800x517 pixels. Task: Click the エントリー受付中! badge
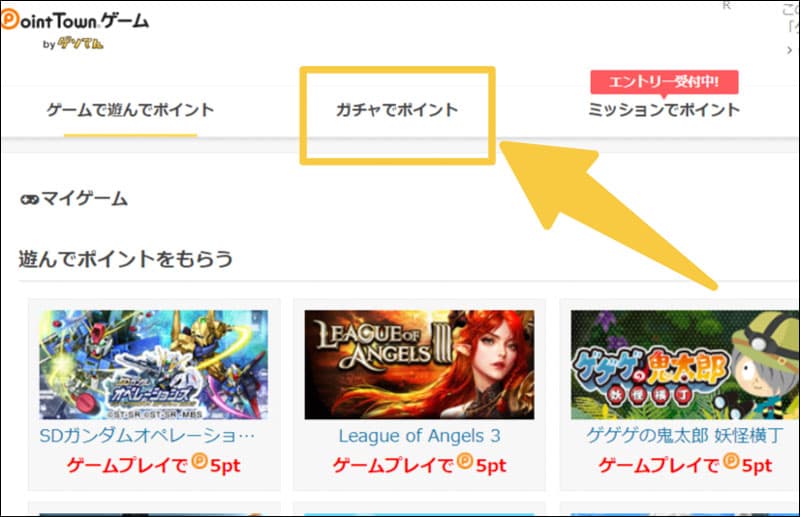pyautogui.click(x=664, y=82)
